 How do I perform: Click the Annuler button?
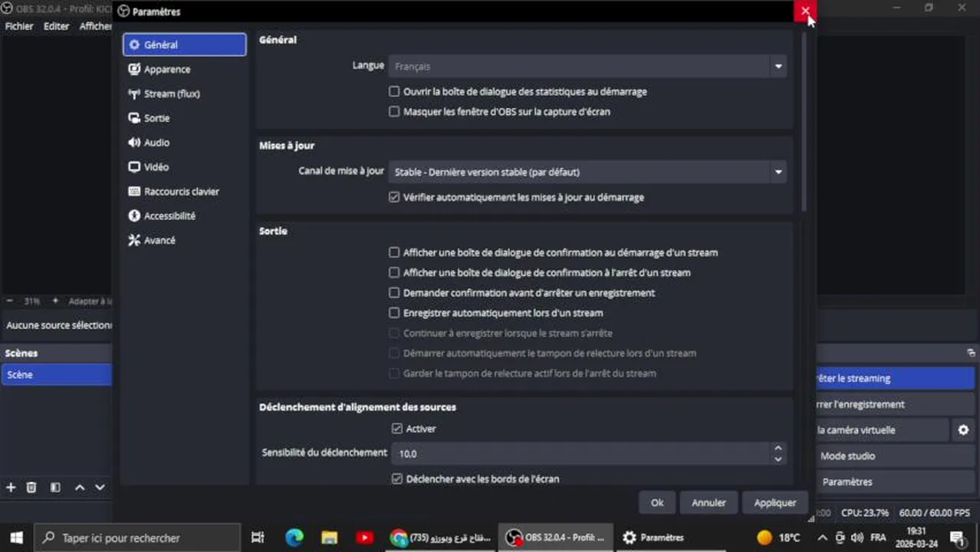tap(709, 503)
